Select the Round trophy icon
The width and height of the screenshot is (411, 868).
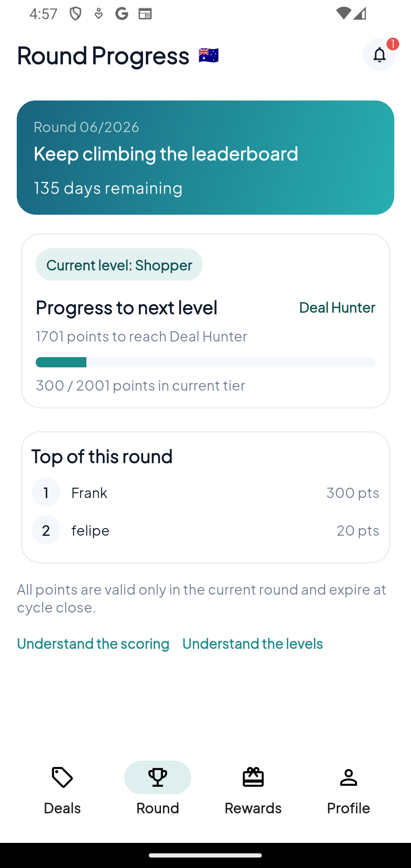pyautogui.click(x=158, y=777)
